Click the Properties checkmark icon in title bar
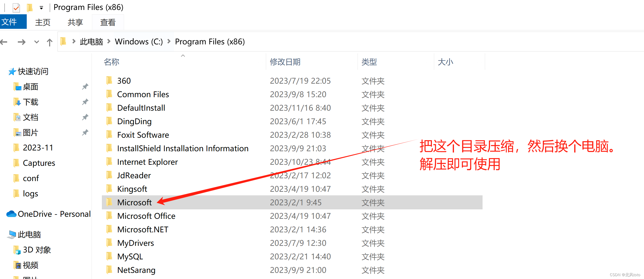The image size is (644, 279). tap(16, 8)
